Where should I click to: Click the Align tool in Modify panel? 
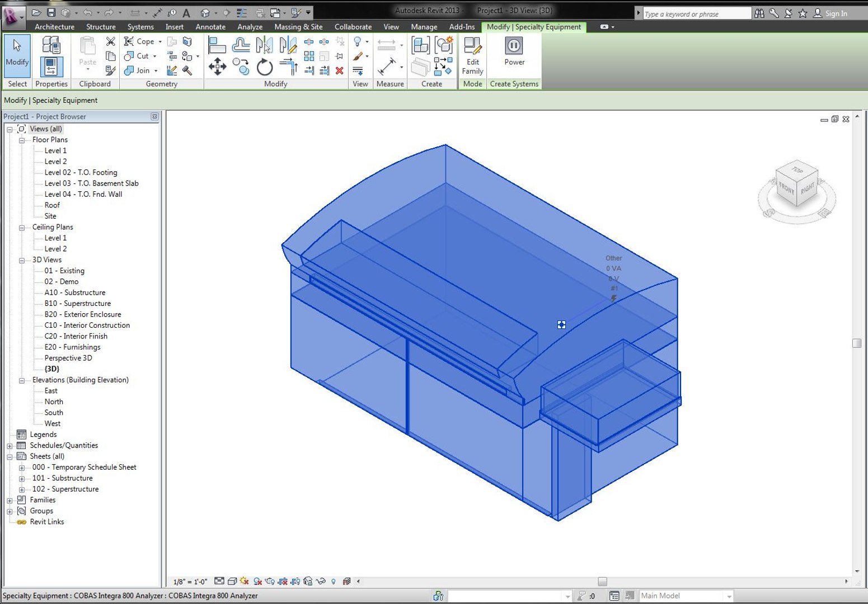[217, 45]
